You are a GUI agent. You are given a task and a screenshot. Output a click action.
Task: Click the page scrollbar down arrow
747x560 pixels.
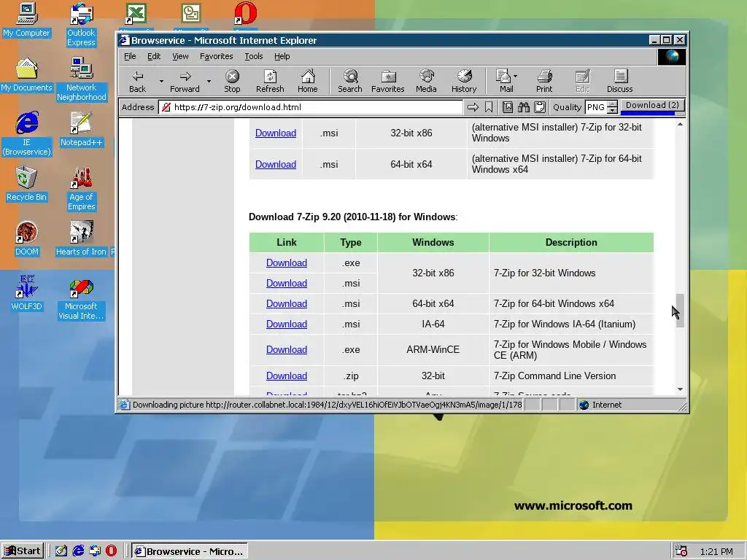tap(680, 389)
